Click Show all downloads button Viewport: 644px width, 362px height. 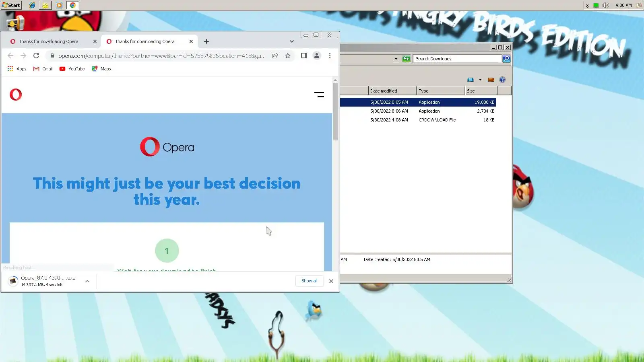tap(310, 281)
